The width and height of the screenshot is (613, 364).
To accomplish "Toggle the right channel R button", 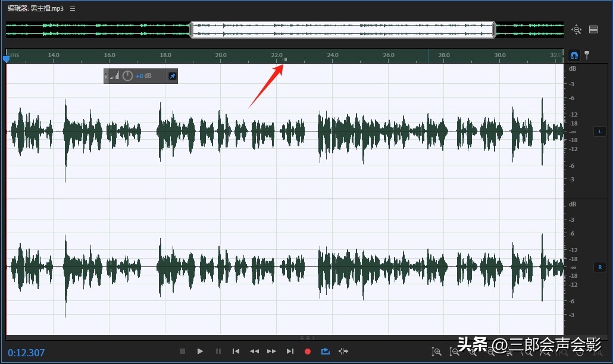I will coord(599,268).
